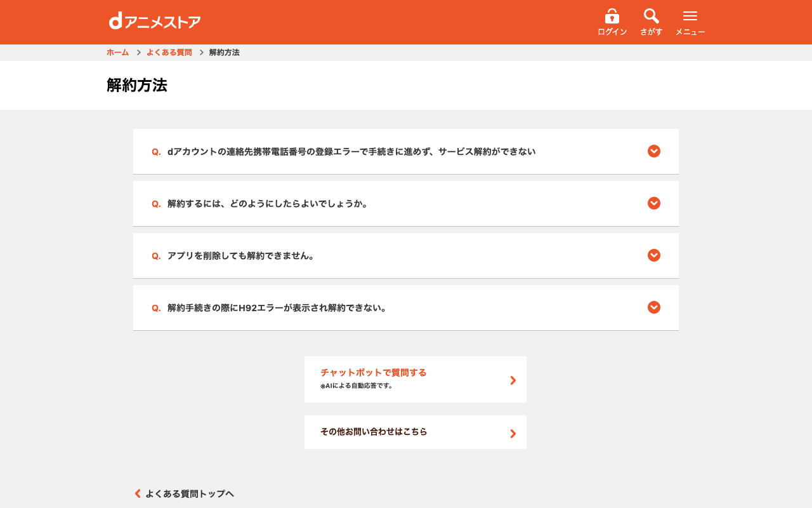The height and width of the screenshot is (508, 812).
Task: Expand the dアカウント連絡先携帯電話番号 error question chevron
Action: pos(654,151)
